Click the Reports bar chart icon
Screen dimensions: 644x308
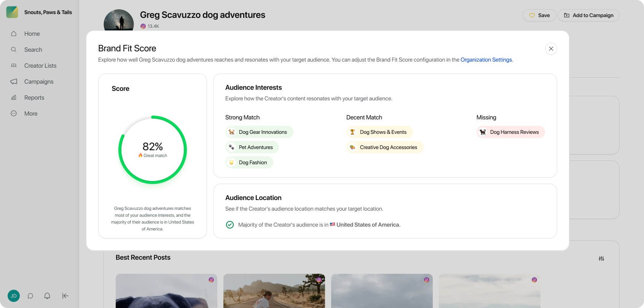point(14,97)
